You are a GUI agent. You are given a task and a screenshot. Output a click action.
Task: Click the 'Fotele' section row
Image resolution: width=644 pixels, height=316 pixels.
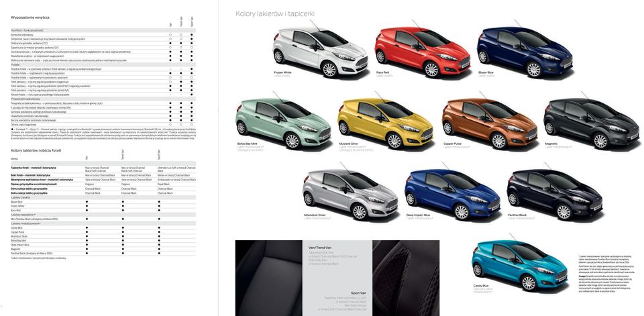point(103,65)
